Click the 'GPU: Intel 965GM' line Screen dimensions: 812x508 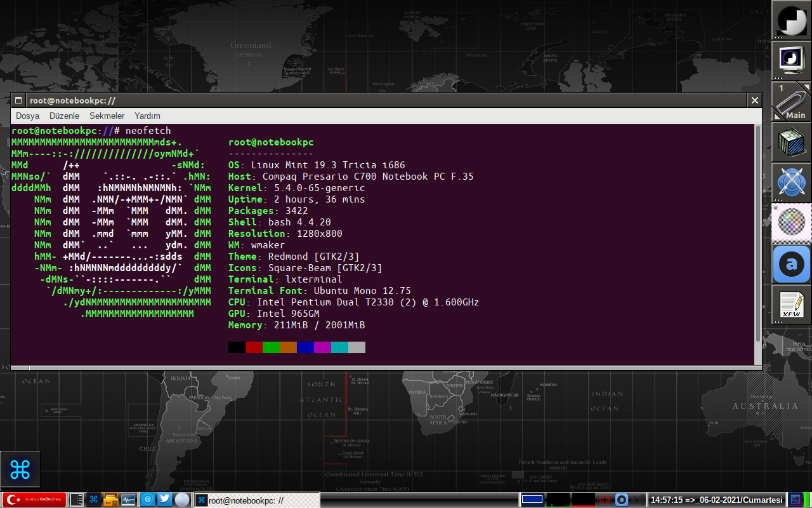tap(274, 314)
